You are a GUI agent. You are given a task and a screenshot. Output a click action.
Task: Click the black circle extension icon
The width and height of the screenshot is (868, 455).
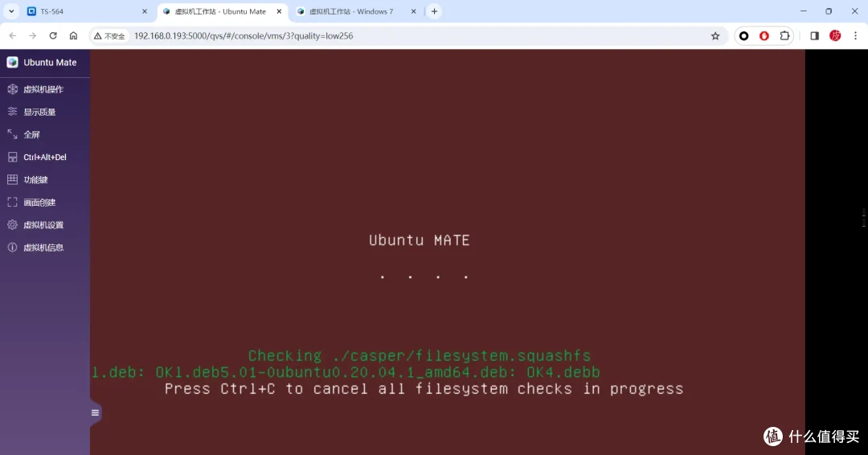(x=744, y=36)
